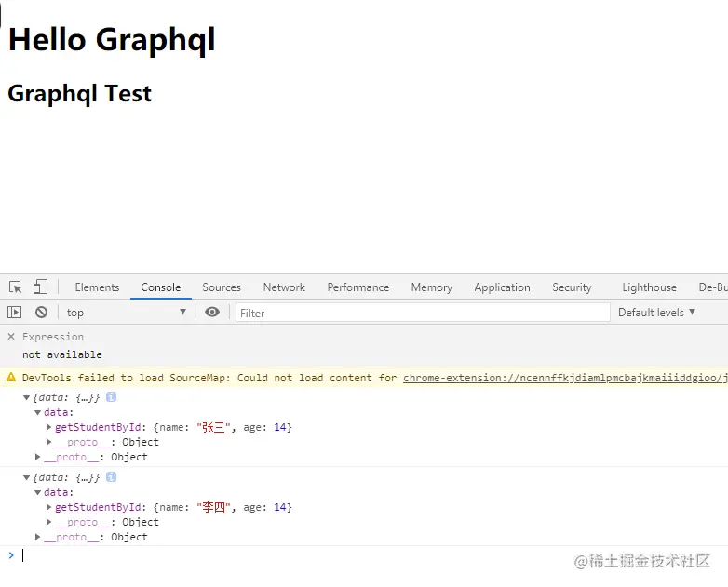Image resolution: width=728 pixels, height=587 pixels.
Task: Open the Default levels dropdown
Action: point(656,313)
